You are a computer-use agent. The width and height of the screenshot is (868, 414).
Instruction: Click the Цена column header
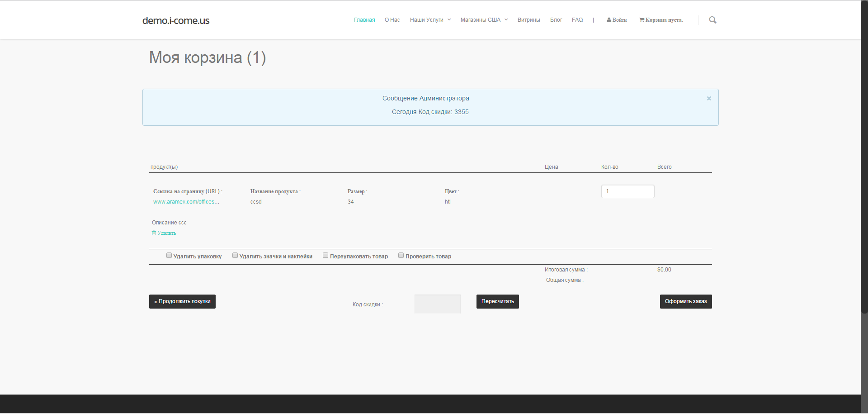(552, 167)
